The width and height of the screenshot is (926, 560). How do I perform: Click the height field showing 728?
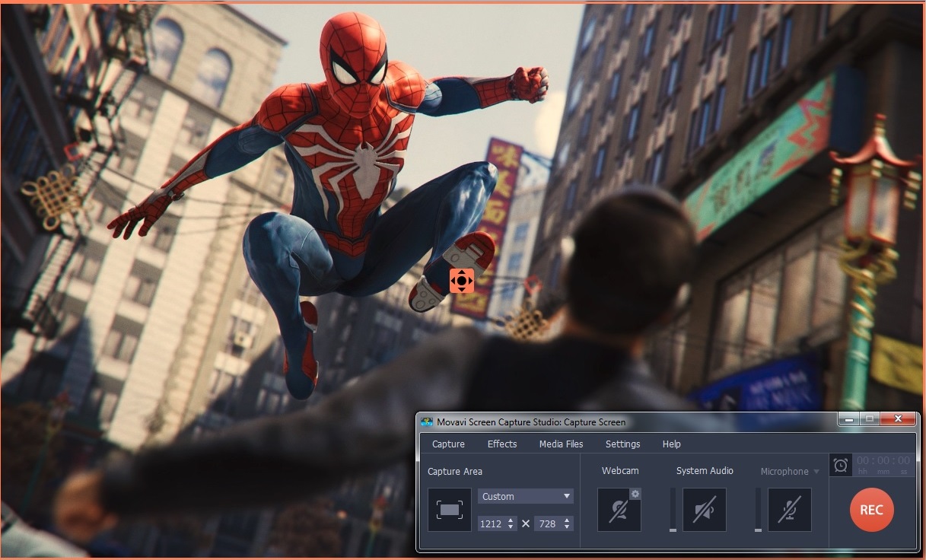click(x=548, y=523)
